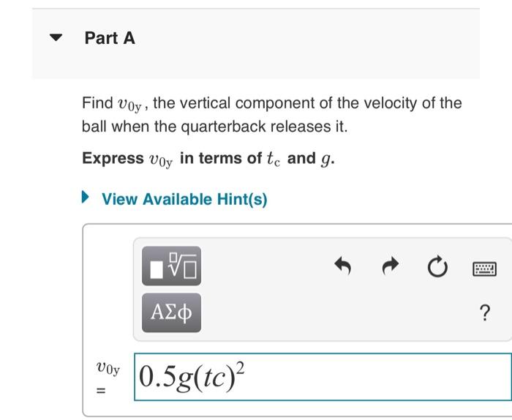Open the Greek symbols ΑΣφ palette

click(x=171, y=312)
